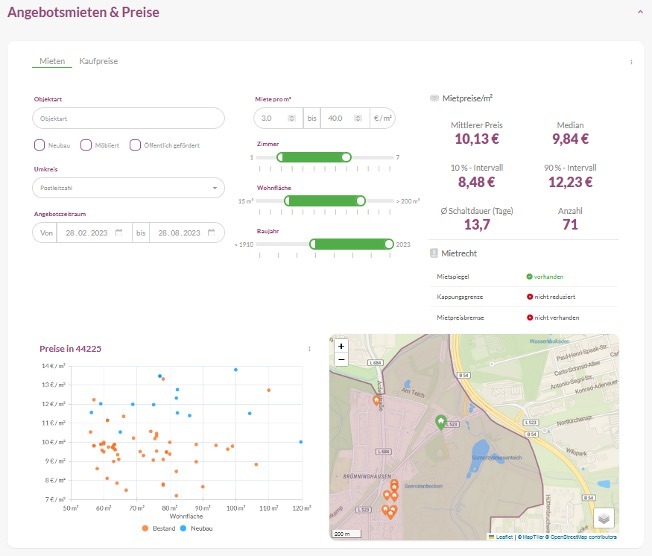Click the Schaltdauer value 13,7
The width and height of the screenshot is (652, 556).
pyautogui.click(x=477, y=225)
